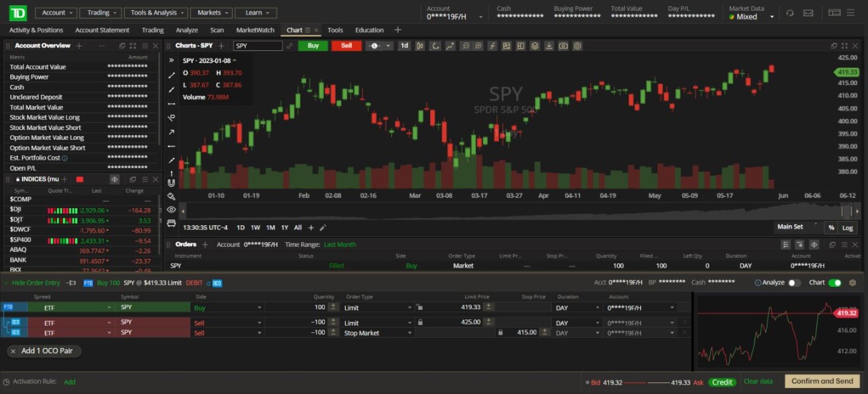868x394 pixels.
Task: Click the Clear data link
Action: tap(758, 381)
